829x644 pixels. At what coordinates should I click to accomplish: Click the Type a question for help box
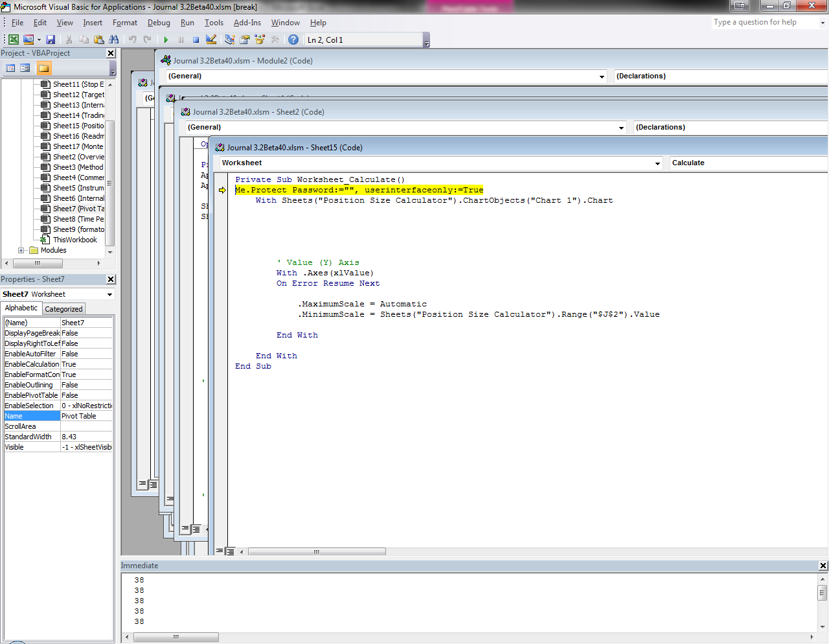(764, 22)
